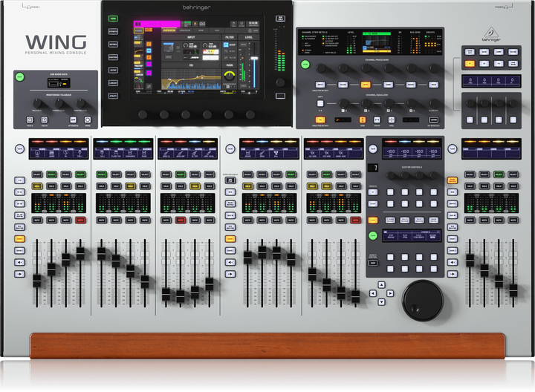535x392 pixels.
Task: Click the large black jog wheel
Action: click(x=422, y=301)
